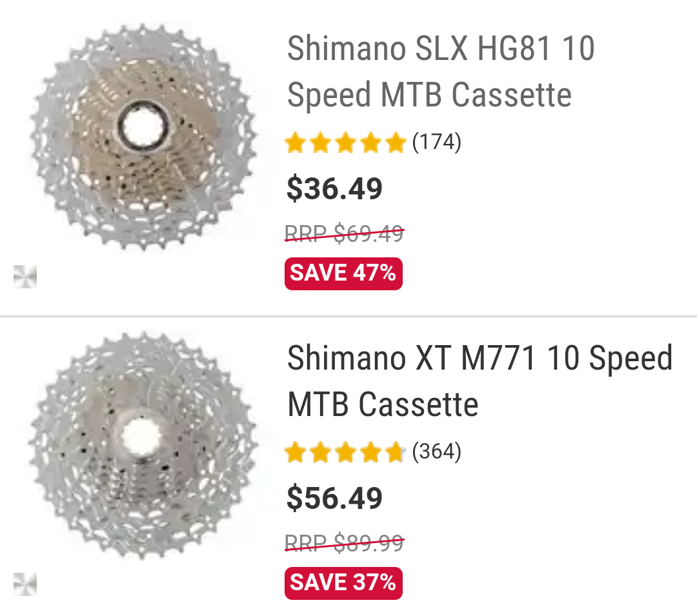Click the XT M771 star rating

(x=345, y=452)
